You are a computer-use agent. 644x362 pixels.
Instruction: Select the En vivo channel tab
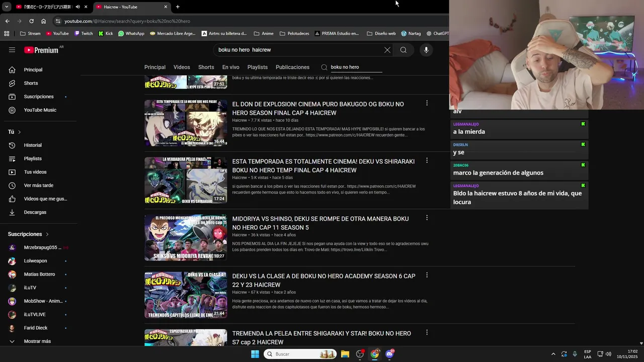[x=231, y=67]
